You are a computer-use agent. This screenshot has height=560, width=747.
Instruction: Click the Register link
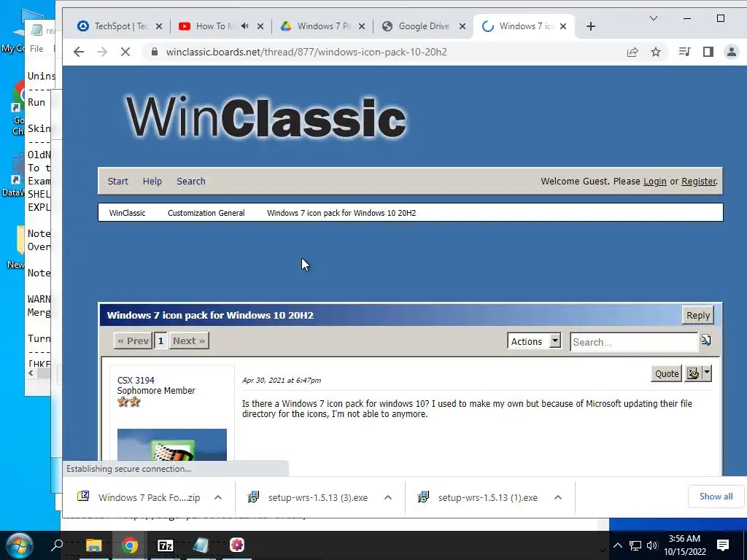point(699,181)
